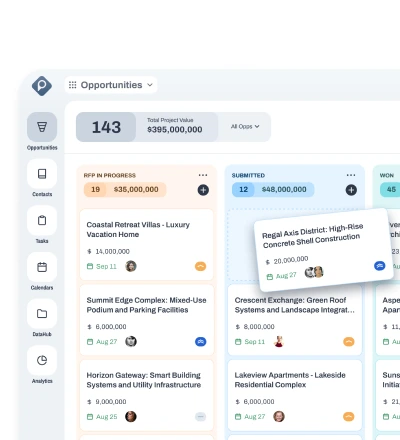The image size is (400, 440).
Task: Click calendar icon on Crescent Exchange card
Action: click(238, 342)
